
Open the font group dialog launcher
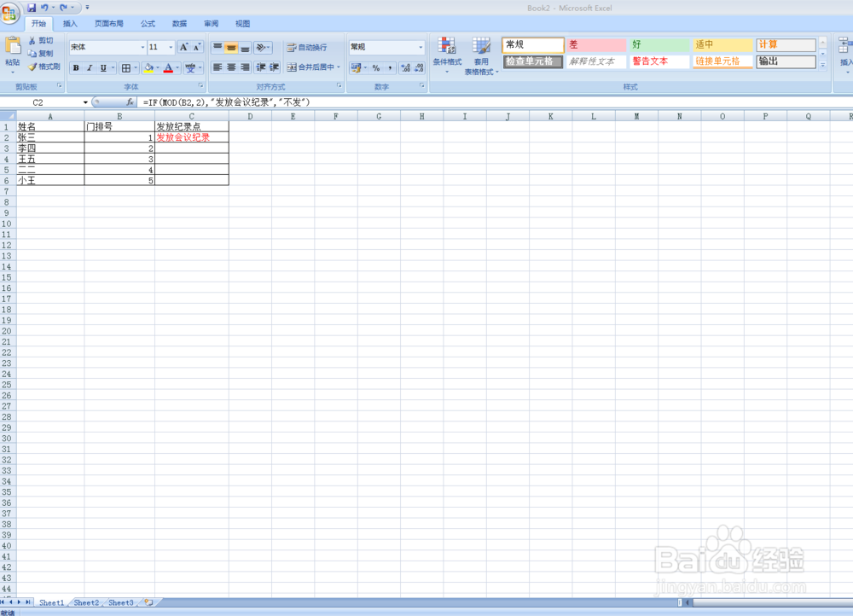coord(200,86)
